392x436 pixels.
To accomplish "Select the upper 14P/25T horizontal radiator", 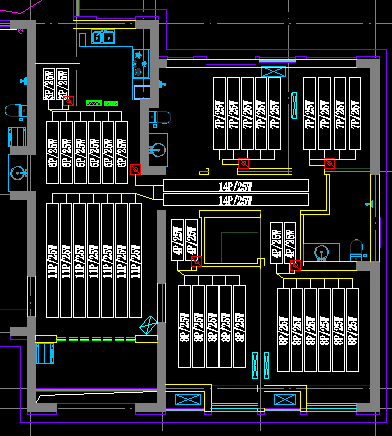I will click(x=236, y=185).
